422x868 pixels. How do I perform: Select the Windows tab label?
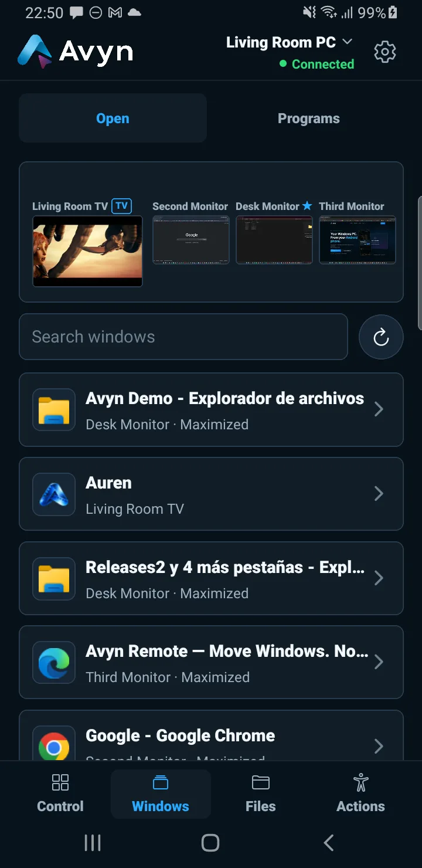(x=161, y=806)
